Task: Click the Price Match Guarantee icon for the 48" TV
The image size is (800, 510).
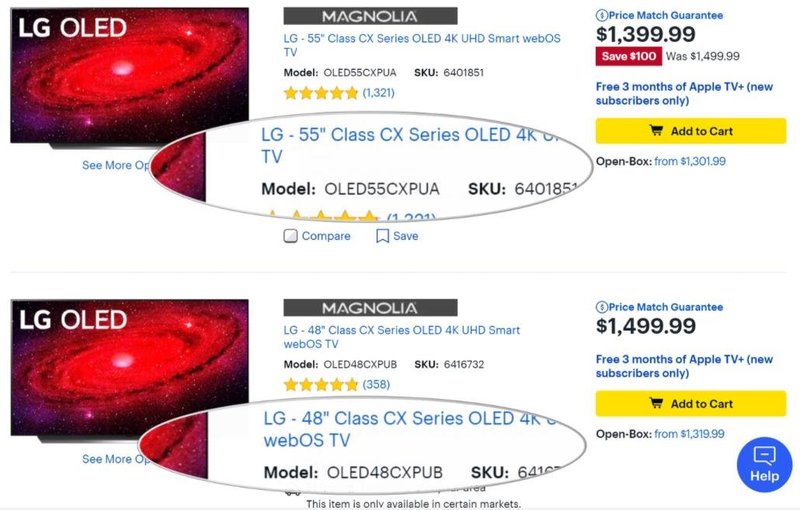Action: click(601, 307)
